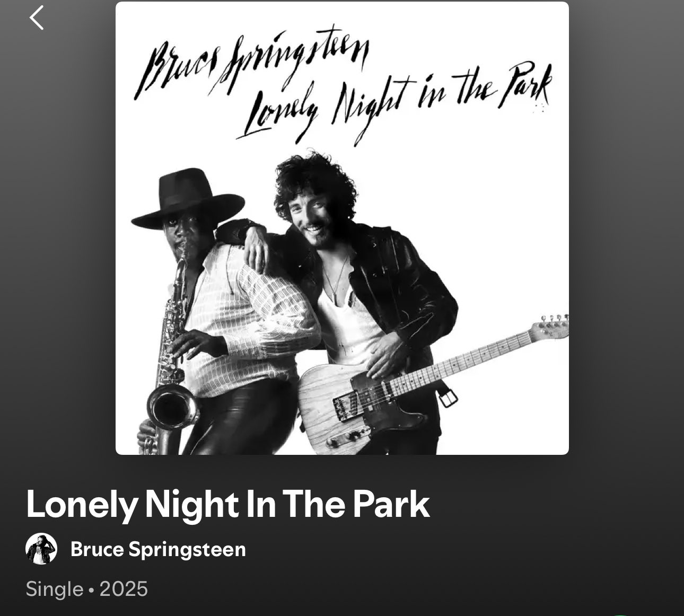This screenshot has height=616, width=684.
Task: Go back using the top-left chevron arrow
Action: click(x=37, y=17)
